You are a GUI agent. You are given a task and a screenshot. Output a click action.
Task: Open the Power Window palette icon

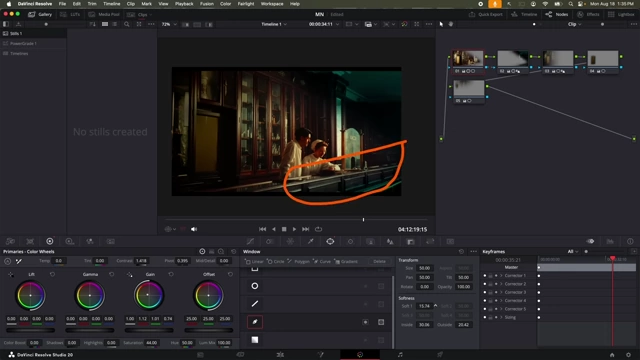330,242
